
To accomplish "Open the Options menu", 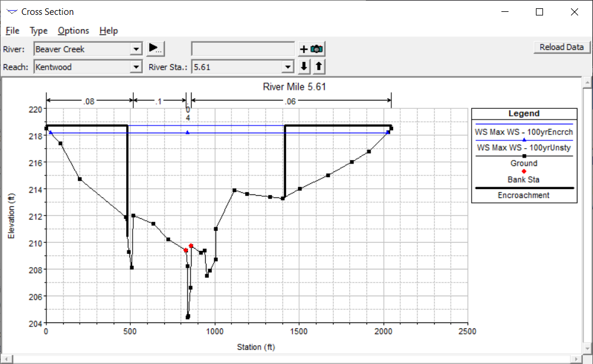I will click(x=73, y=31).
